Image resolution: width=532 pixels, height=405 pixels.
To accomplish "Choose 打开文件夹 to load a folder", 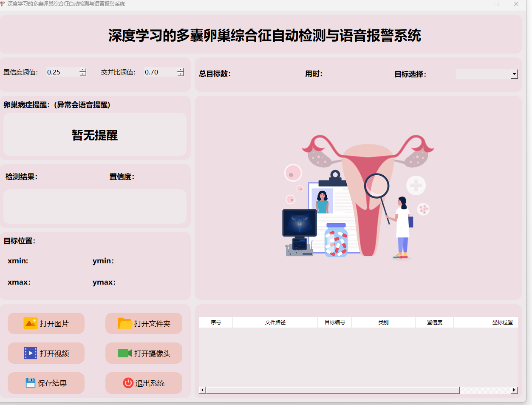I will click(144, 323).
